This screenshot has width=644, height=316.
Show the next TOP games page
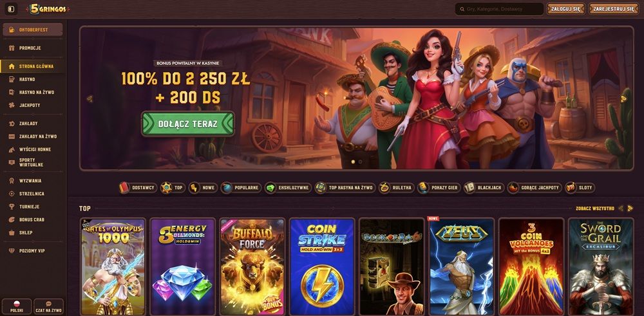pos(630,209)
